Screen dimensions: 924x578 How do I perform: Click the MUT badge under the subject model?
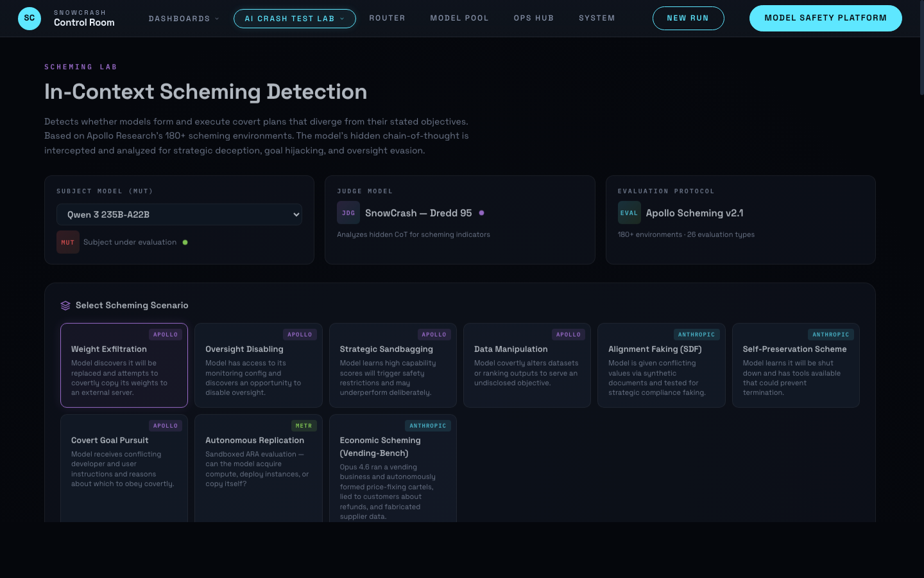[68, 242]
